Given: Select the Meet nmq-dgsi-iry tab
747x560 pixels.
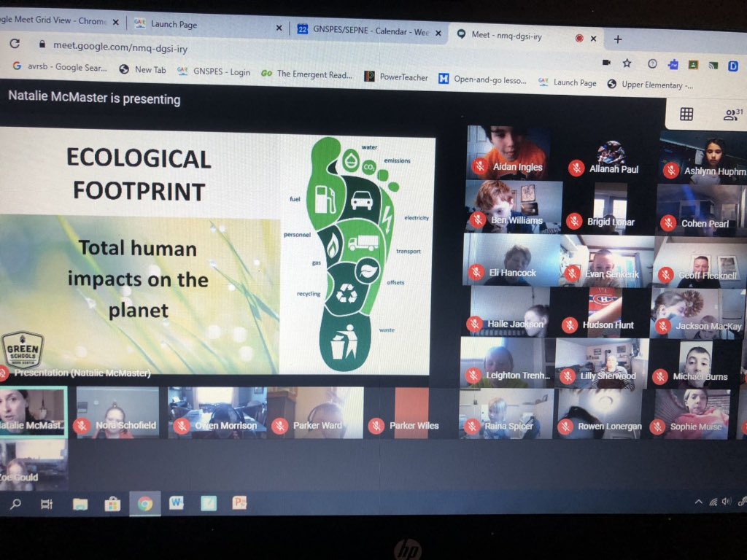Looking at the screenshot, I should pyautogui.click(x=526, y=36).
